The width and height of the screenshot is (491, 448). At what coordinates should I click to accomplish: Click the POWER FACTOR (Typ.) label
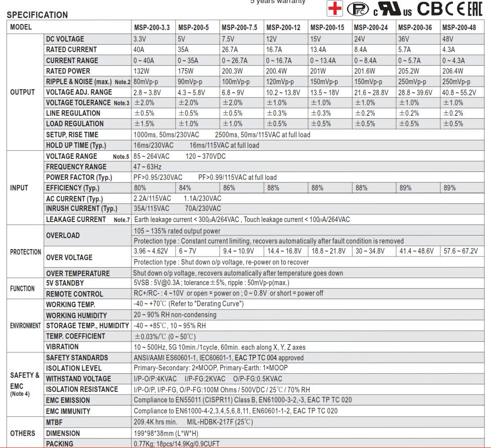79,177
